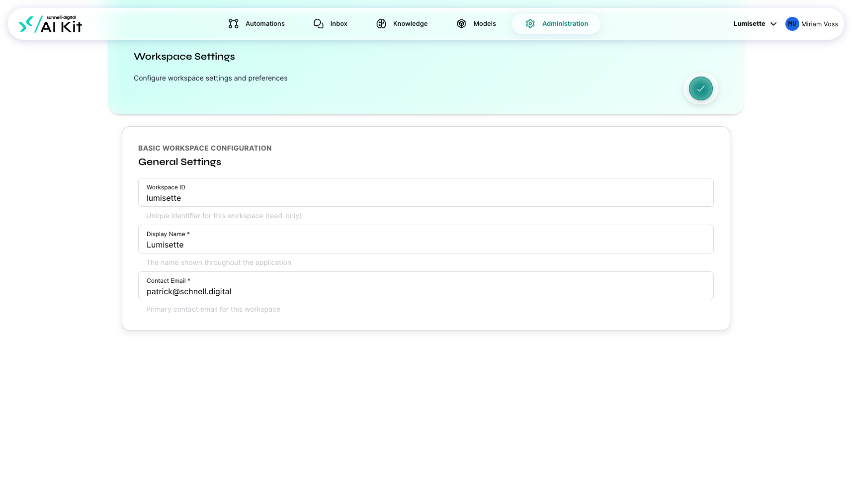Click the Models cube icon

[x=461, y=24]
